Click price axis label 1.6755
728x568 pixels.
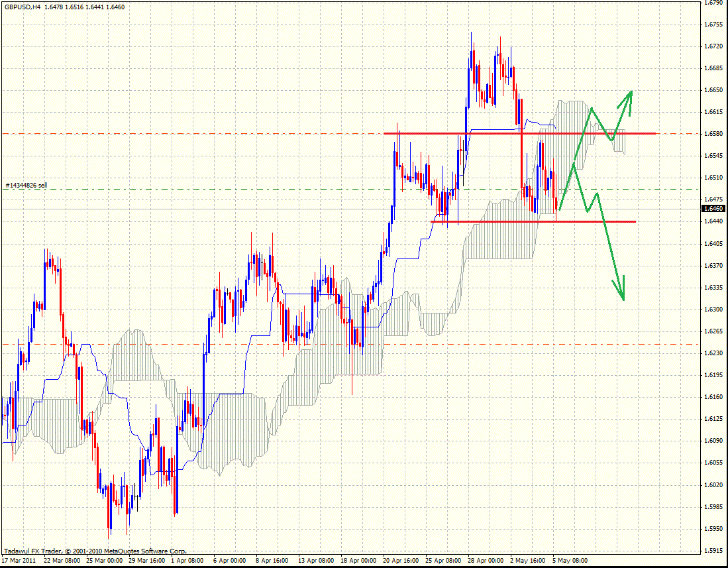point(713,24)
